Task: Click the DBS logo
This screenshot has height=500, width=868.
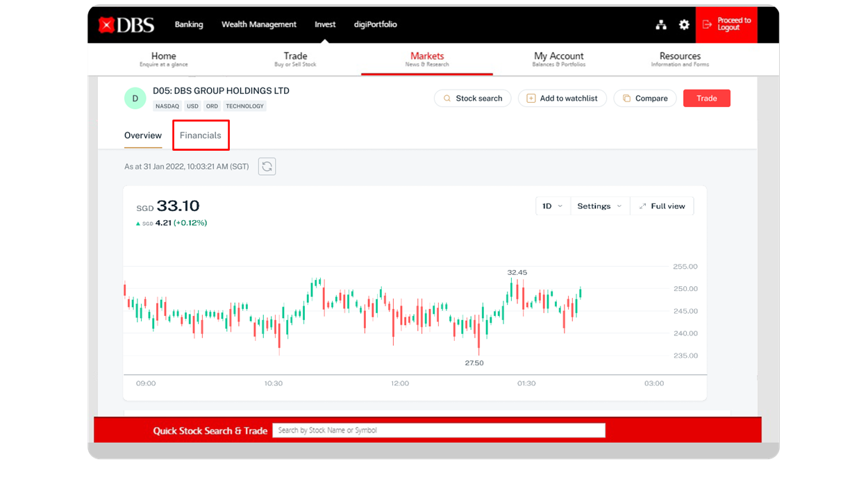Action: (126, 25)
